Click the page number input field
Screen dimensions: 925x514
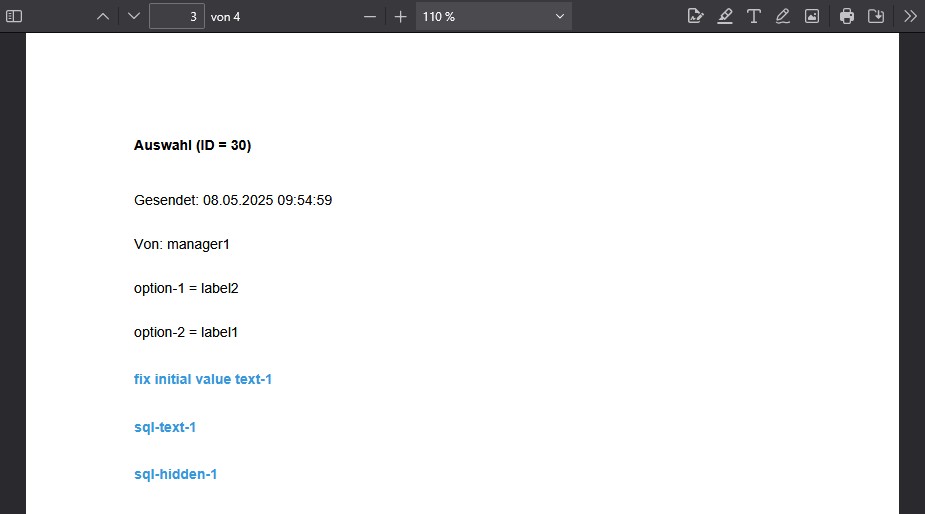[x=176, y=16]
